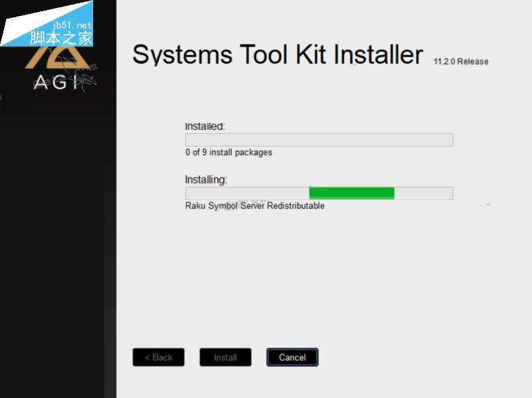
Task: Click the AGI logo in the sidebar
Action: pos(59,68)
